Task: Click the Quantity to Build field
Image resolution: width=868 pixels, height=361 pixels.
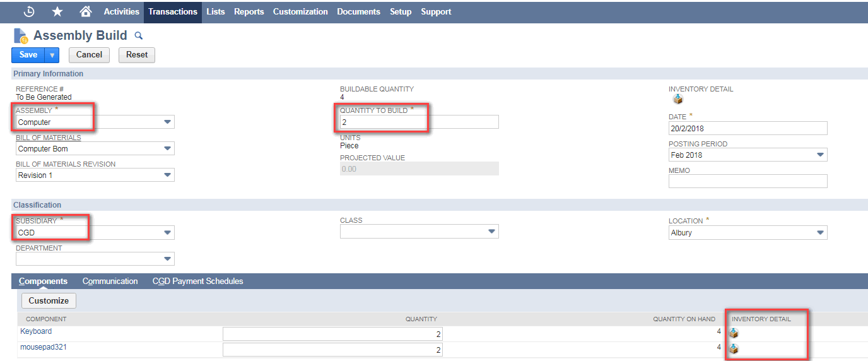Action: tap(419, 122)
